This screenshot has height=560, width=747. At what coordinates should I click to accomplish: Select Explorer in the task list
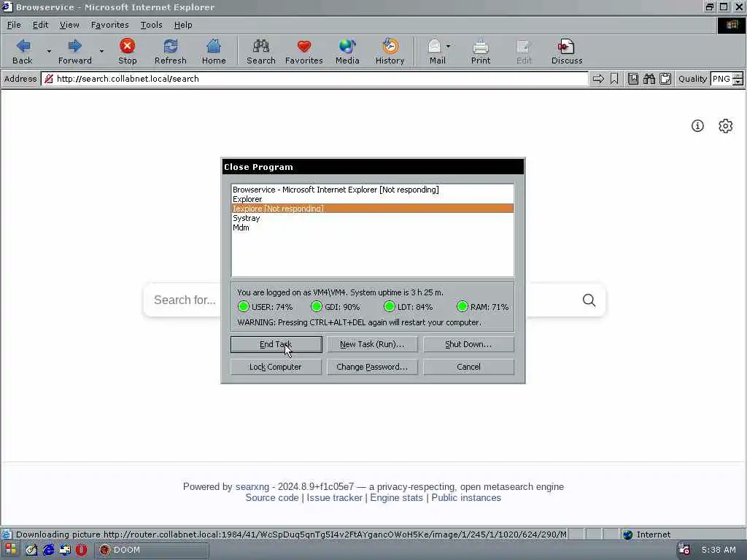point(373,199)
